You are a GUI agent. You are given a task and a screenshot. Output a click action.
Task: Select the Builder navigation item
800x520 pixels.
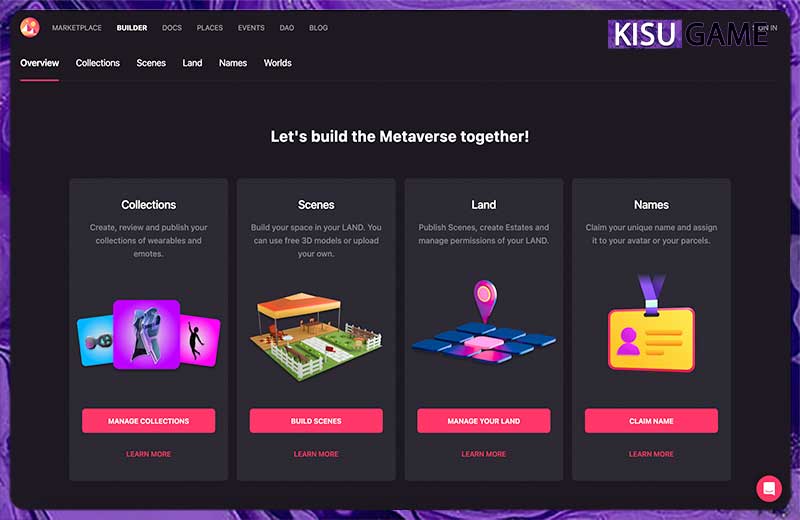pyautogui.click(x=132, y=28)
